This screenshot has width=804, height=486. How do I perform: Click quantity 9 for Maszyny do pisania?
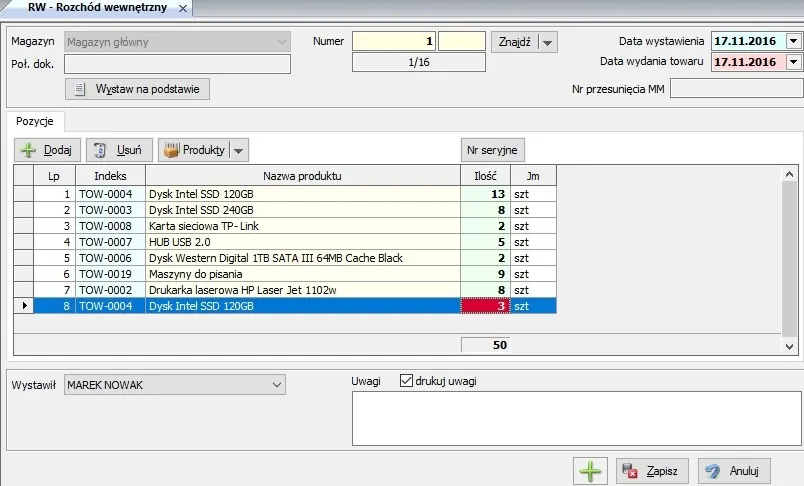(486, 274)
